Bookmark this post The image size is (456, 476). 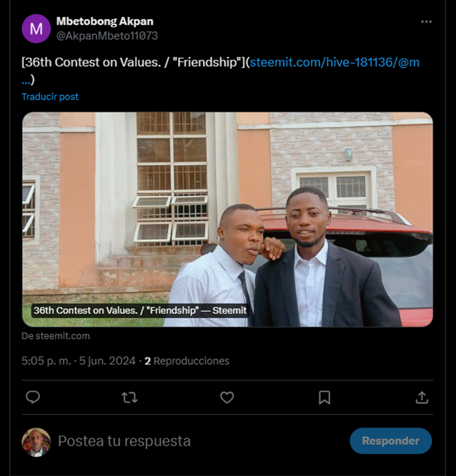[x=324, y=397]
